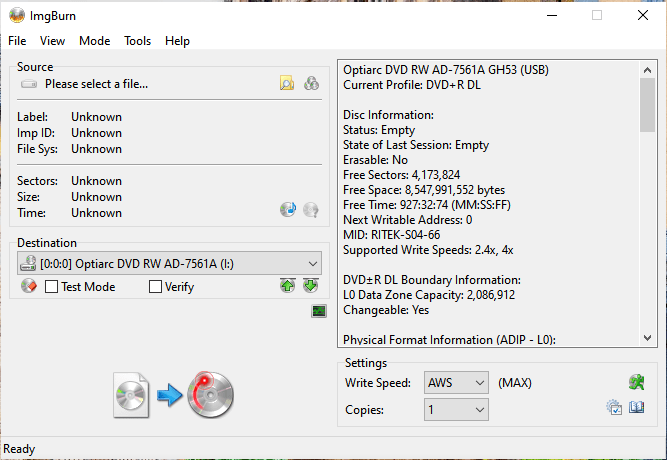The height and width of the screenshot is (460, 667).
Task: Open the Tools menu
Action: click(137, 41)
